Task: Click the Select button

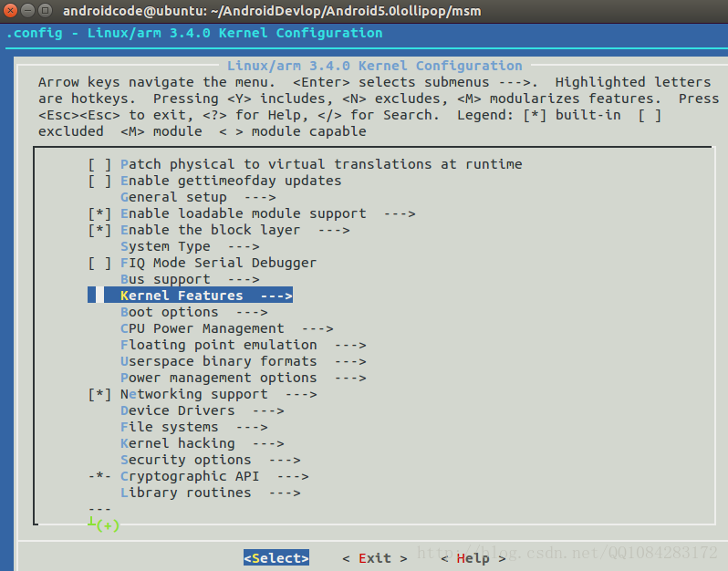Action: [276, 558]
